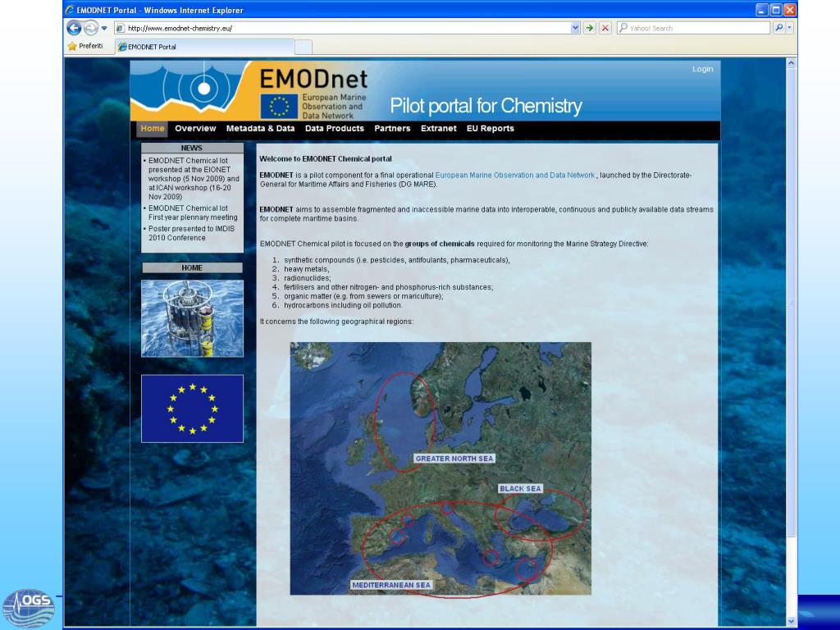Click the European Union flag image in sidebar
This screenshot has height=630, width=840.
(x=192, y=409)
